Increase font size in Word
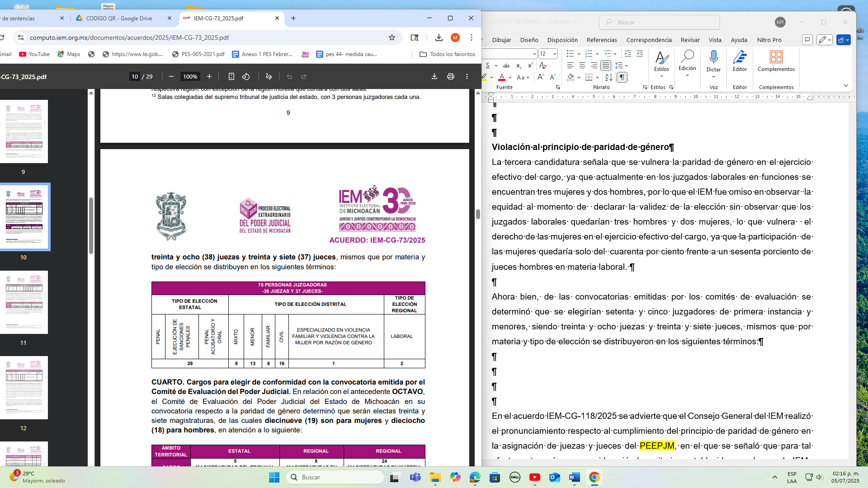This screenshot has height=488, width=868. (541, 77)
